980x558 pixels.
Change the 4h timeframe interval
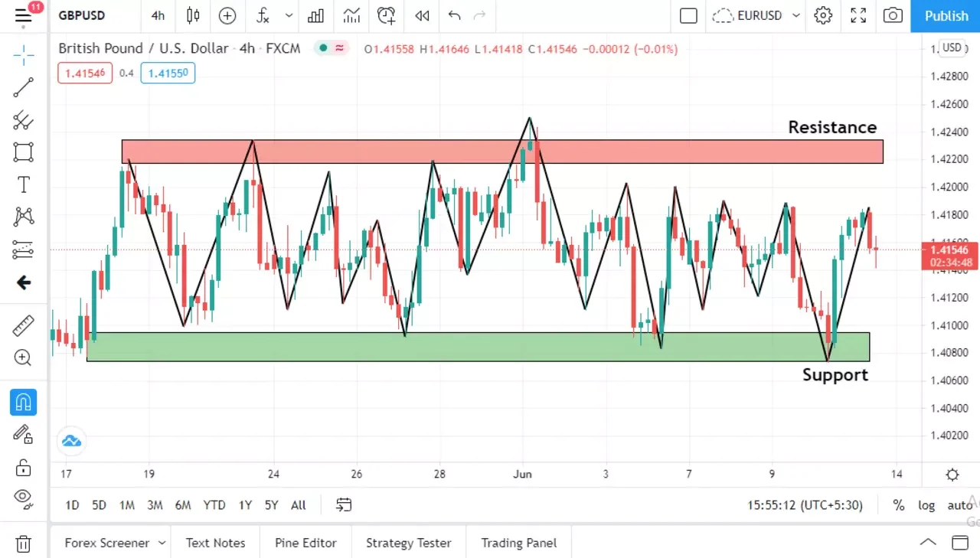coord(158,15)
